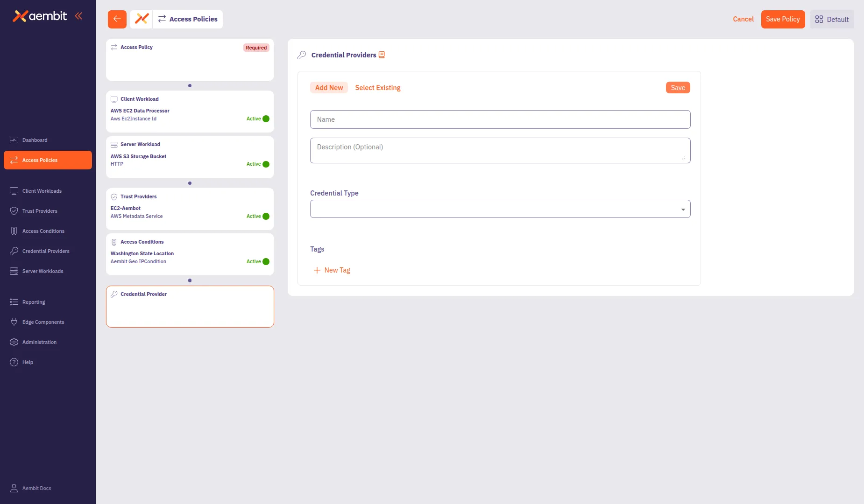Open the Dashboard from the sidebar
Viewport: 864px width, 504px height.
pos(35,140)
